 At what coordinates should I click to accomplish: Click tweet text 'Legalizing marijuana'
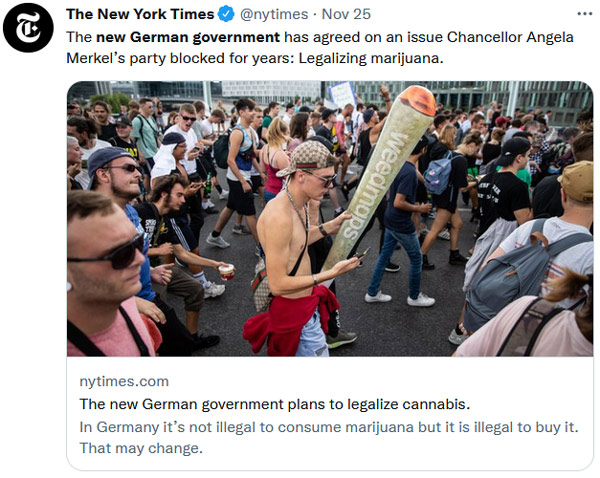371,59
